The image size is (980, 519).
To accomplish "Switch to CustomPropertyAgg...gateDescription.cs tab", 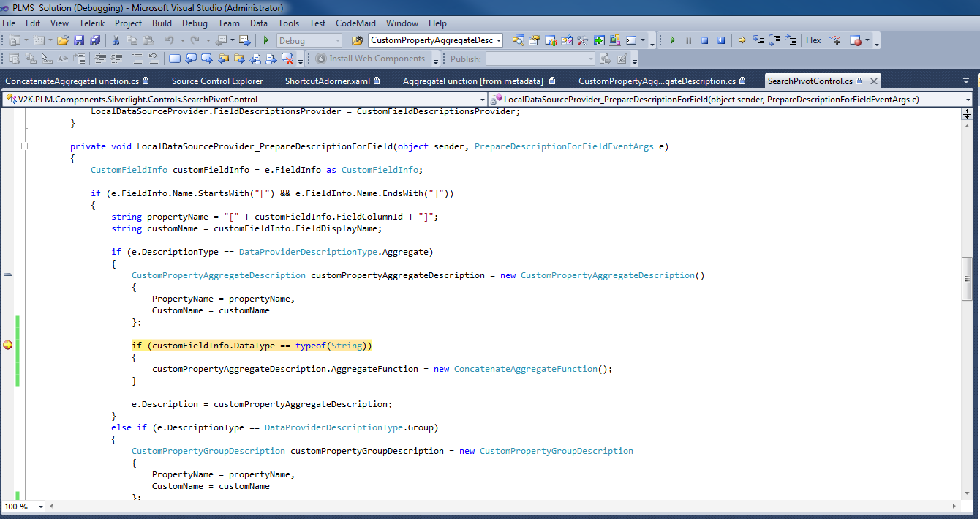I will pos(662,81).
